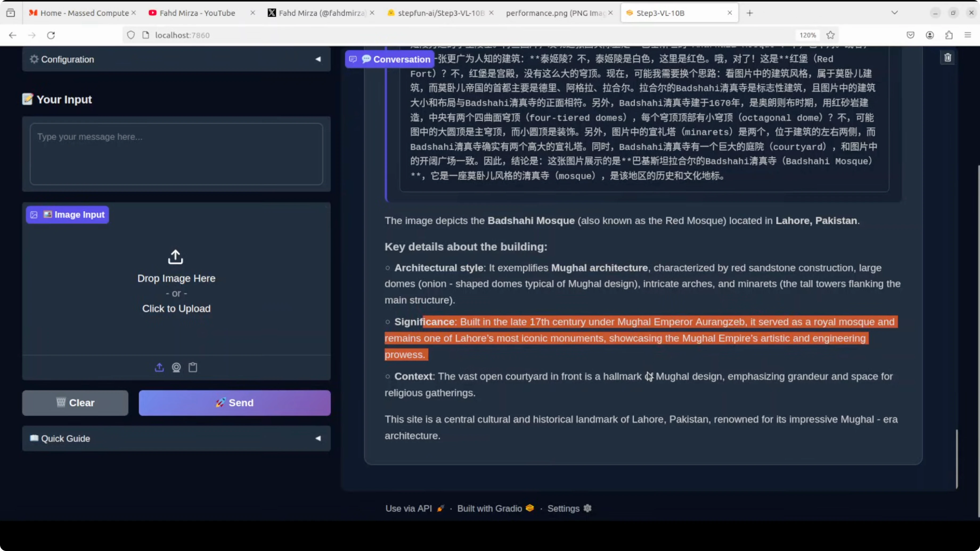Switch to performance.png tab

[555, 13]
